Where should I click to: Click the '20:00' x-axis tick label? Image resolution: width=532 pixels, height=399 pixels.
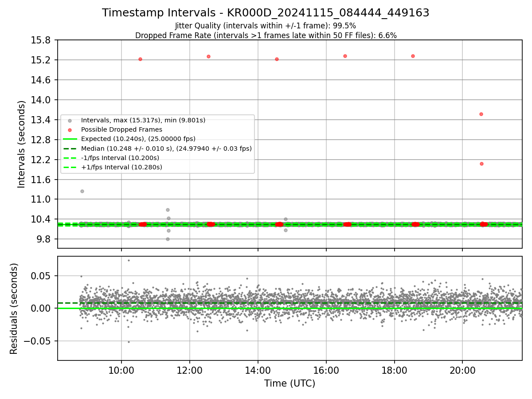point(462,371)
